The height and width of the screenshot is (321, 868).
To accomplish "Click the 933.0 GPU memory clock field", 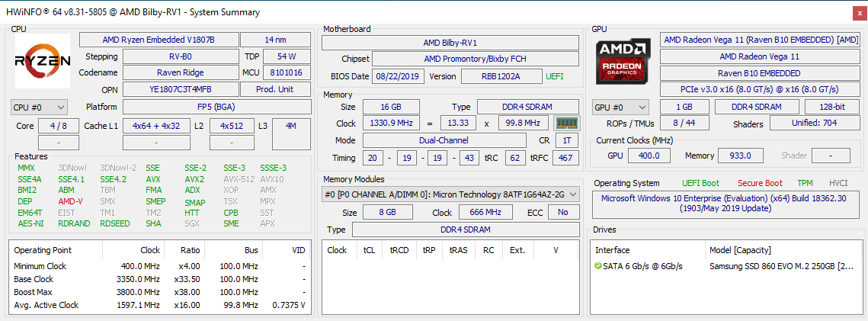I will (740, 156).
